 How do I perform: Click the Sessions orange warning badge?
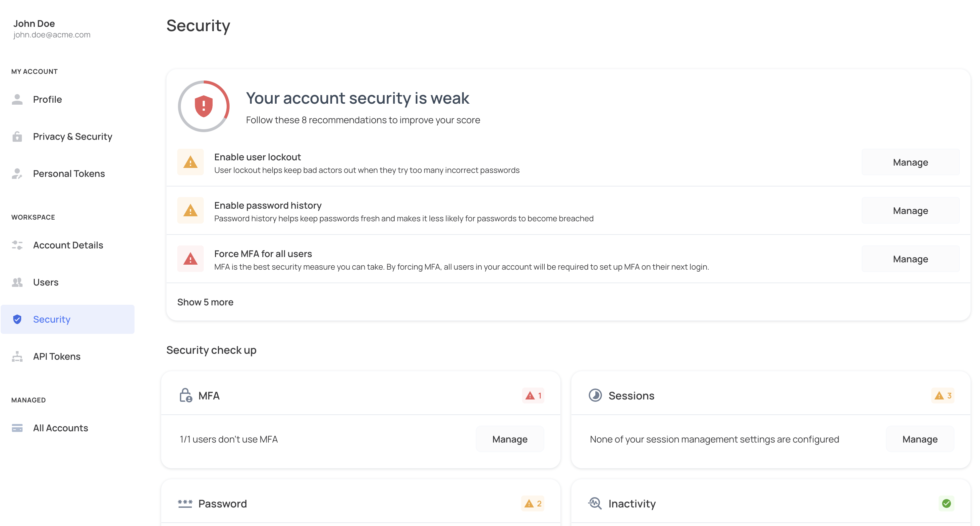pyautogui.click(x=943, y=395)
